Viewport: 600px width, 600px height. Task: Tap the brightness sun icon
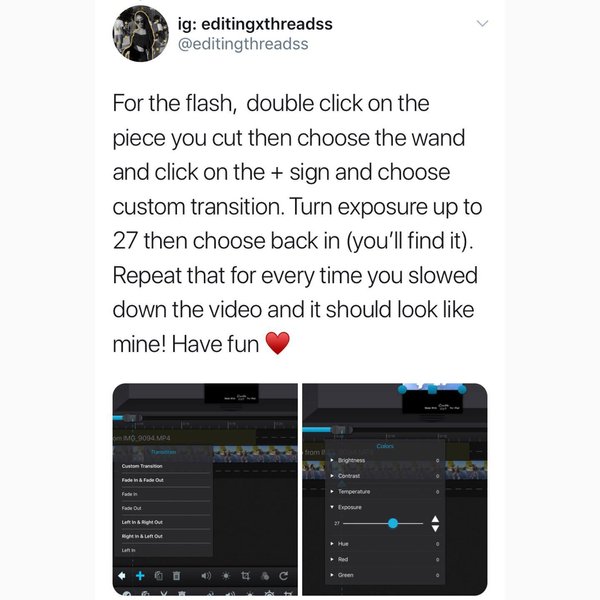point(226,576)
